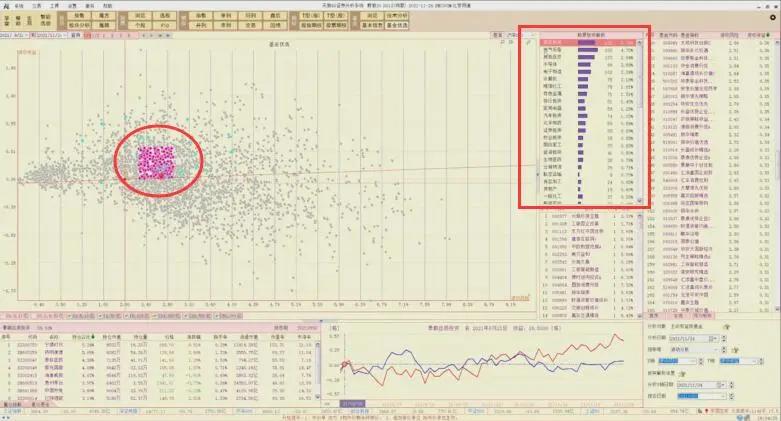Click the sector list scrollbar up arrow

coord(640,43)
